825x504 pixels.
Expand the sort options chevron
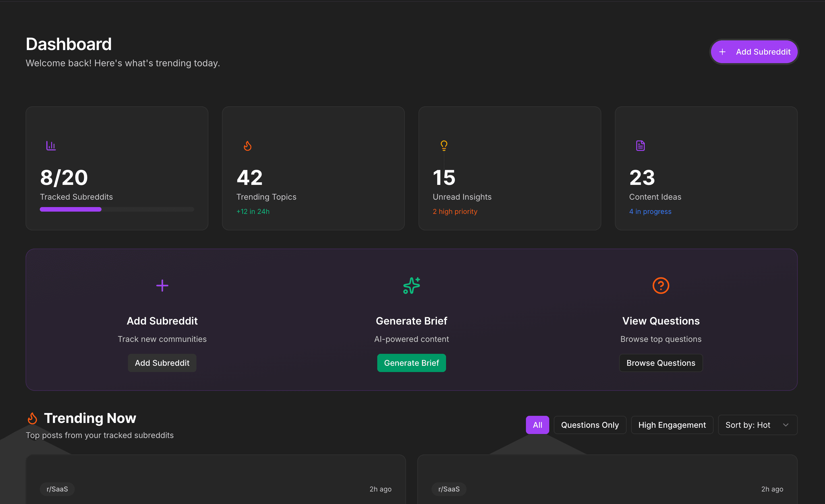coord(786,425)
